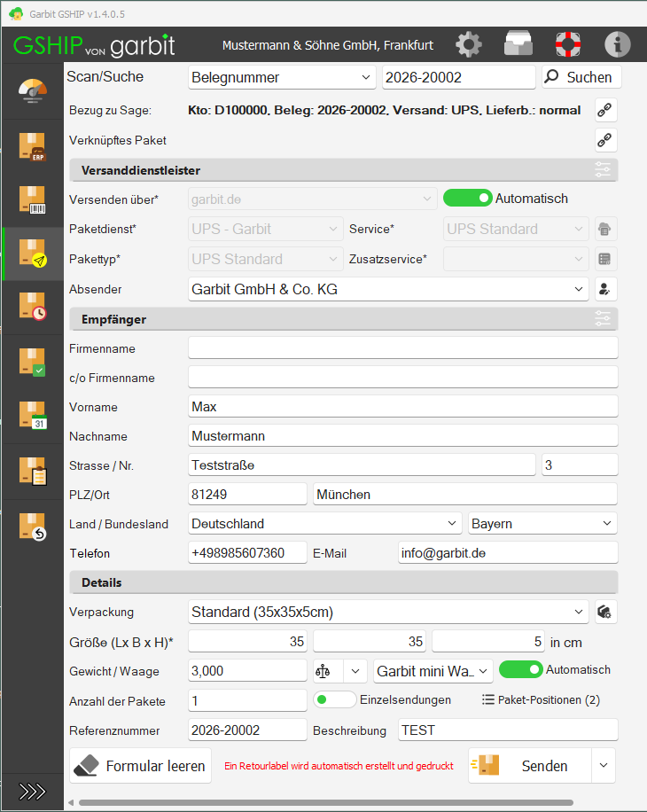
Task: Click the scrollbar left arrow at bottom
Action: coord(71,802)
